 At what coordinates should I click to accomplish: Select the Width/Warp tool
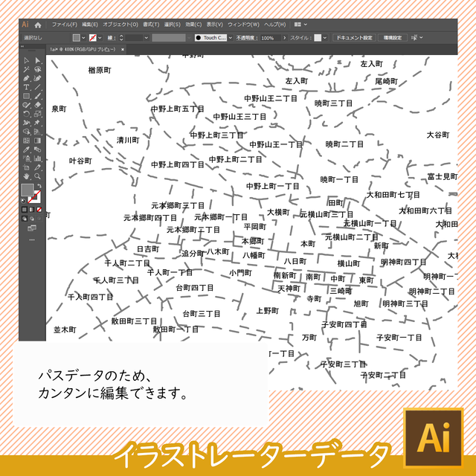click(x=27, y=123)
